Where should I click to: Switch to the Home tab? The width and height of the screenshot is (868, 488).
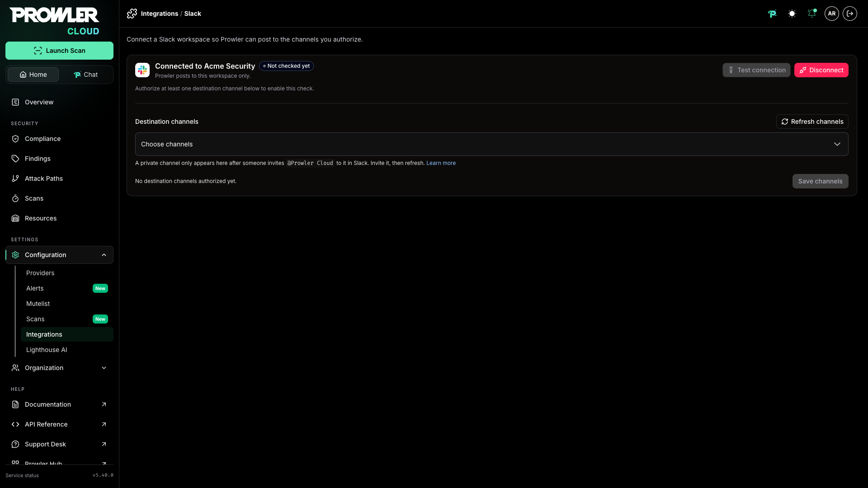click(x=33, y=75)
